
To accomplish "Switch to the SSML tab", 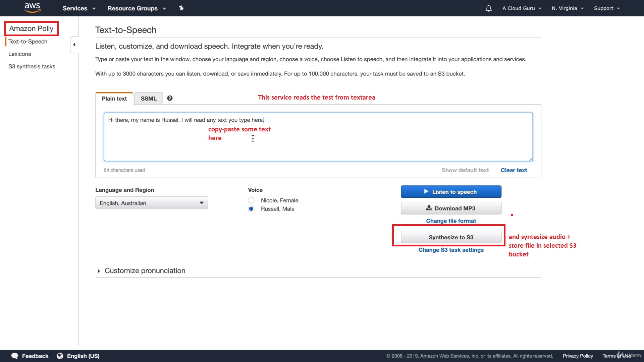I will pyautogui.click(x=149, y=99).
